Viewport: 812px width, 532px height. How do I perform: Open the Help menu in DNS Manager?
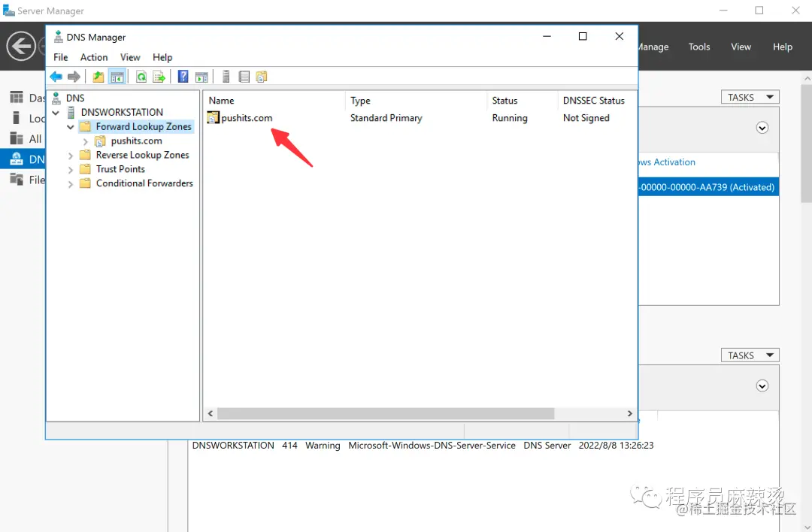[x=162, y=57]
